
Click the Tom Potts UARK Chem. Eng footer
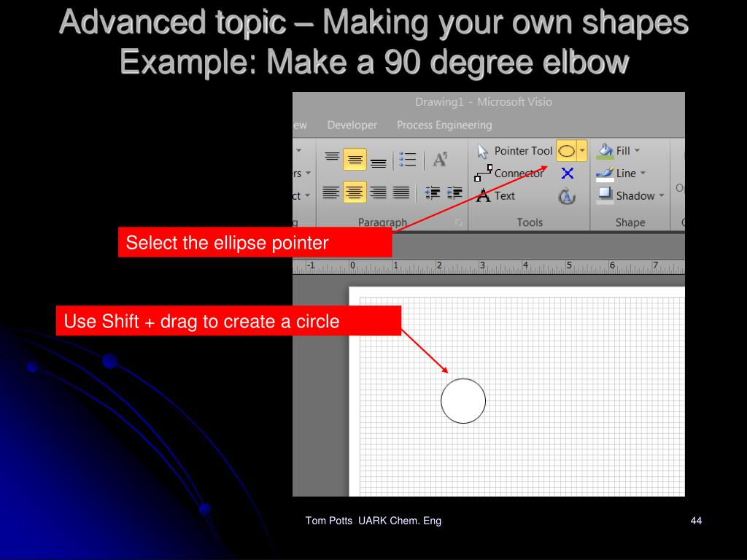[373, 521]
